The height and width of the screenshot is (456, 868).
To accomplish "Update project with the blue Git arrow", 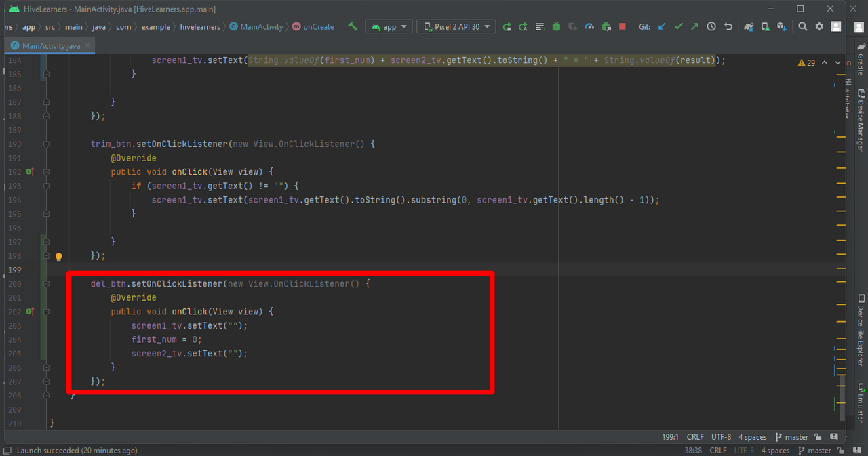I will [662, 26].
